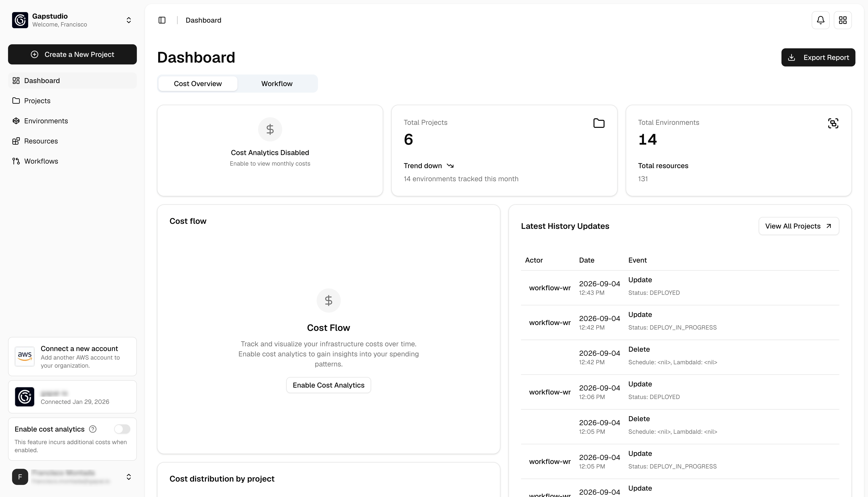Click the Dashboard breadcrumb
Viewport: 868px width, 497px height.
(203, 20)
